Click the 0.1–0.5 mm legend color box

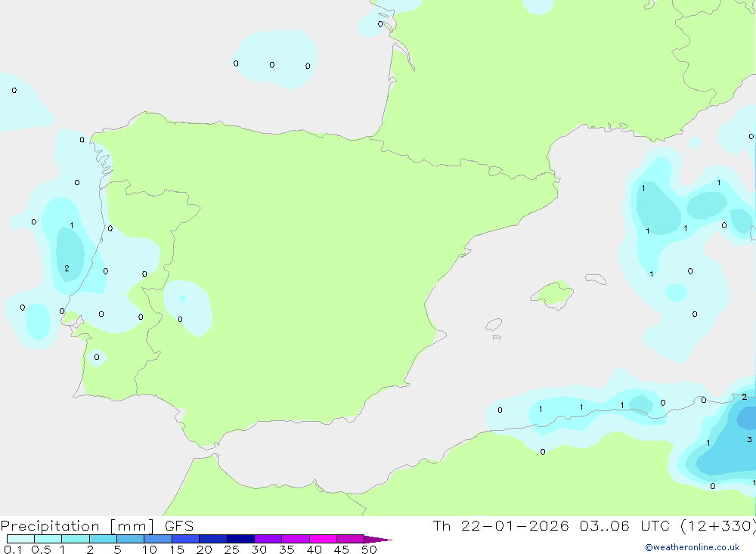coord(20,539)
